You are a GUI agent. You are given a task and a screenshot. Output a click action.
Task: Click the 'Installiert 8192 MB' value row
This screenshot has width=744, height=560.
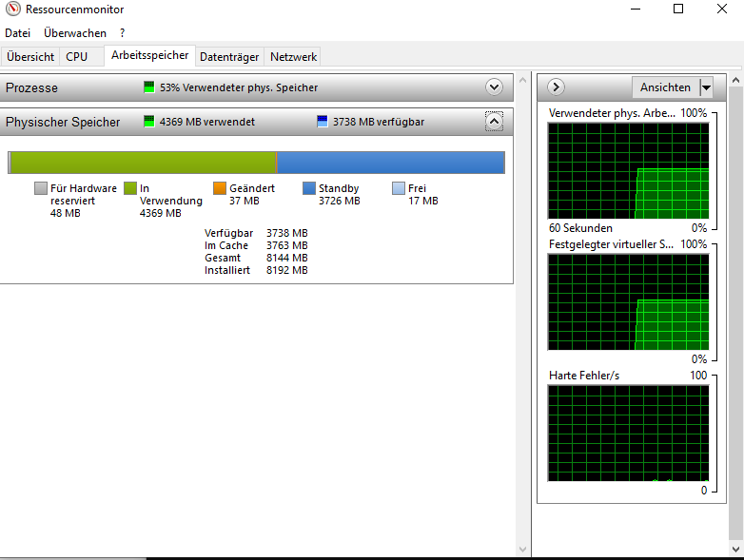pos(256,270)
